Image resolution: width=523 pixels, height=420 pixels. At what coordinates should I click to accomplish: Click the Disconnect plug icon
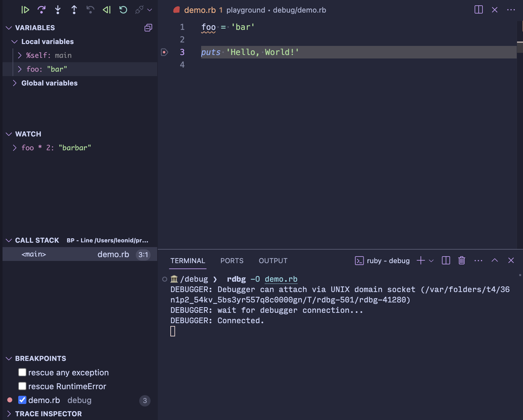pos(139,10)
